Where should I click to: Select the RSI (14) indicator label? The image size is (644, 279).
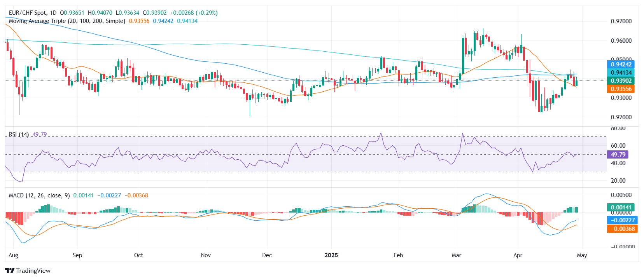point(19,134)
